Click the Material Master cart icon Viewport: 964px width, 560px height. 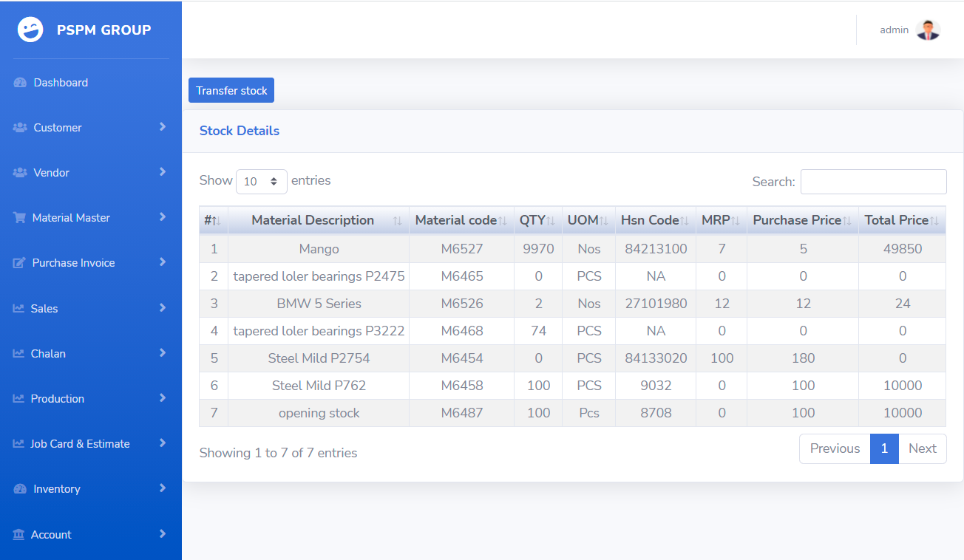(19, 218)
